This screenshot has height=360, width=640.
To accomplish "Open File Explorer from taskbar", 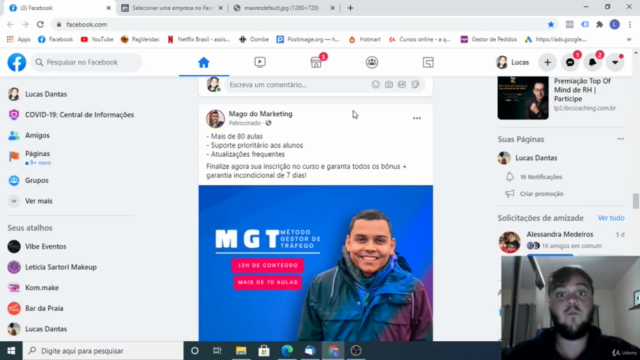I will pyautogui.click(x=241, y=351).
